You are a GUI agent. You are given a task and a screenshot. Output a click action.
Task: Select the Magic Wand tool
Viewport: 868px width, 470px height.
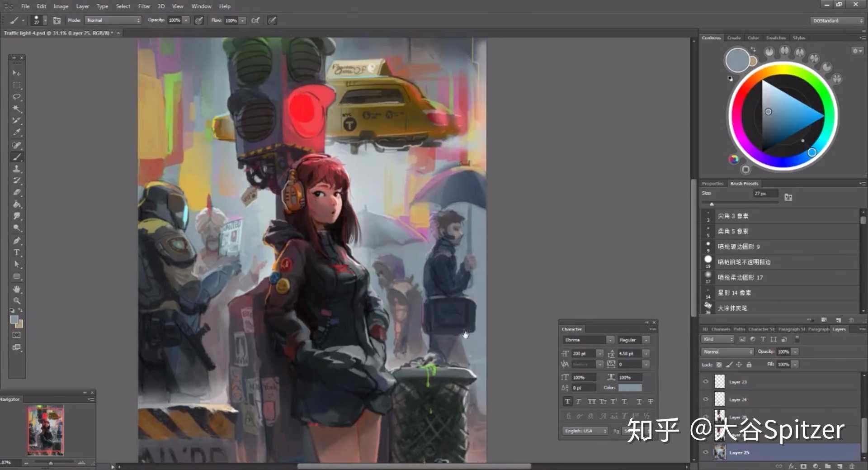17,109
